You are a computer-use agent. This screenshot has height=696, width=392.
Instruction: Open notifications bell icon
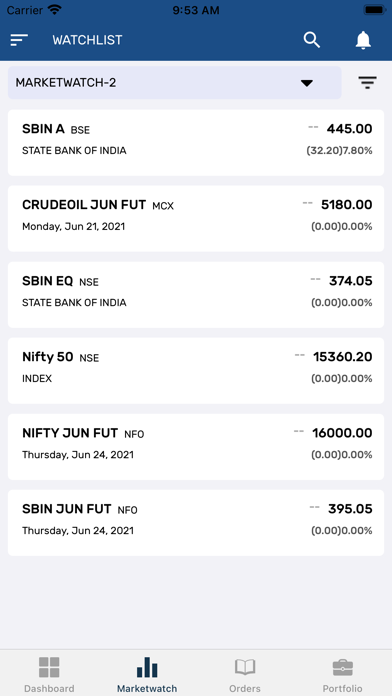tap(363, 40)
